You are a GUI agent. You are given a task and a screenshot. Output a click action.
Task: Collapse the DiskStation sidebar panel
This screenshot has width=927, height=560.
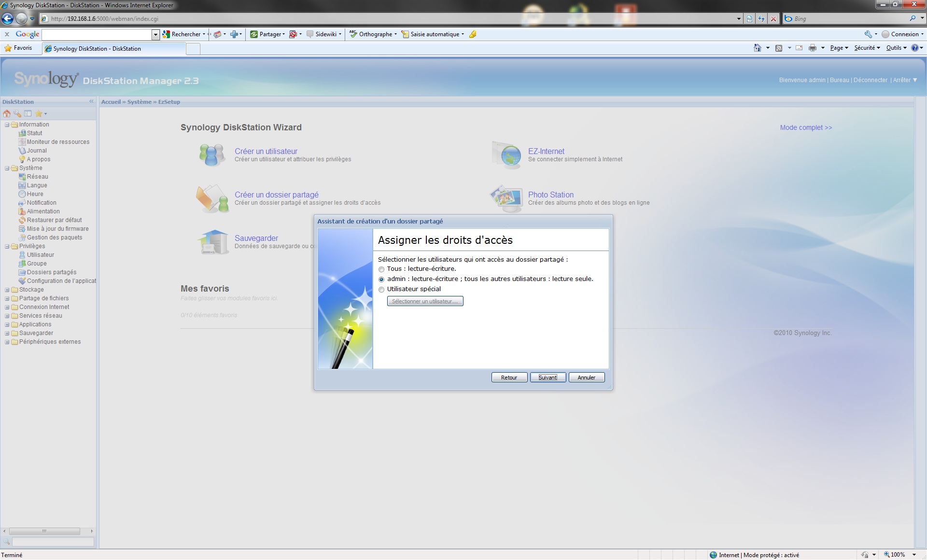point(91,101)
